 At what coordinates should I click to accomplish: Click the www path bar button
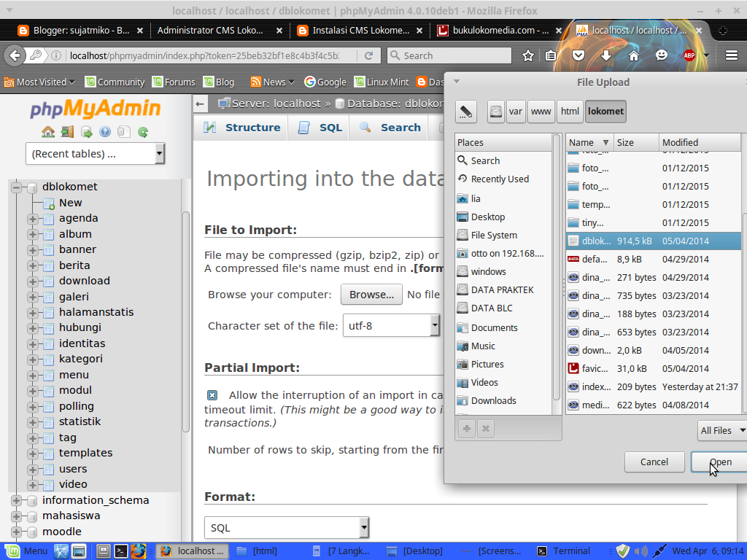pos(541,112)
